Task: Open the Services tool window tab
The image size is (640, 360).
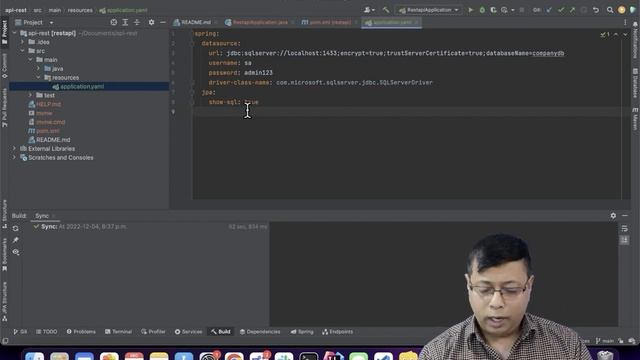Action: pos(188,332)
